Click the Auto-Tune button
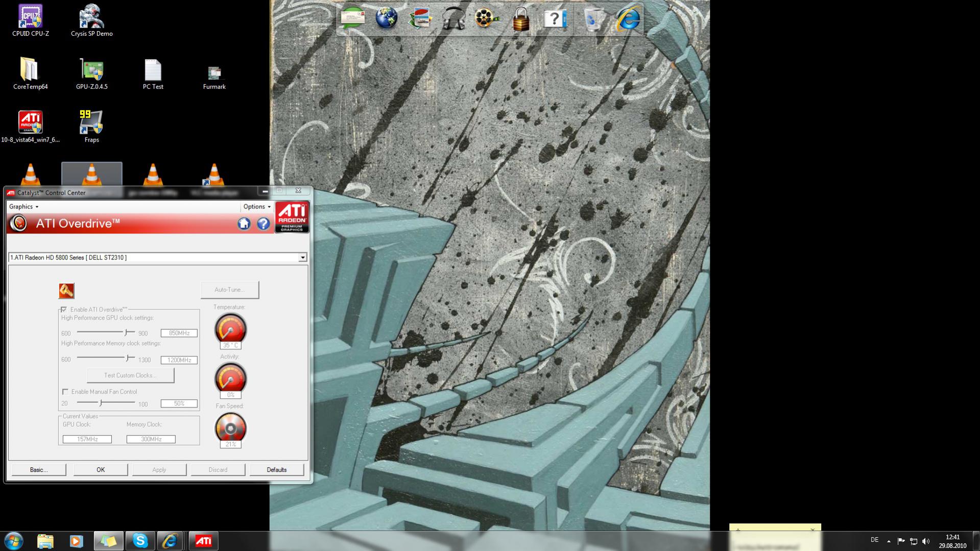The height and width of the screenshot is (551, 980). pos(230,290)
